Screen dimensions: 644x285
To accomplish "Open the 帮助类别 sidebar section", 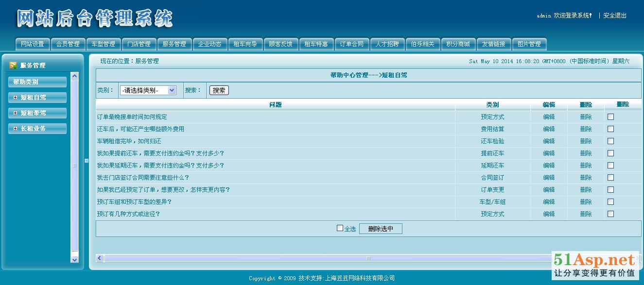I will point(37,82).
